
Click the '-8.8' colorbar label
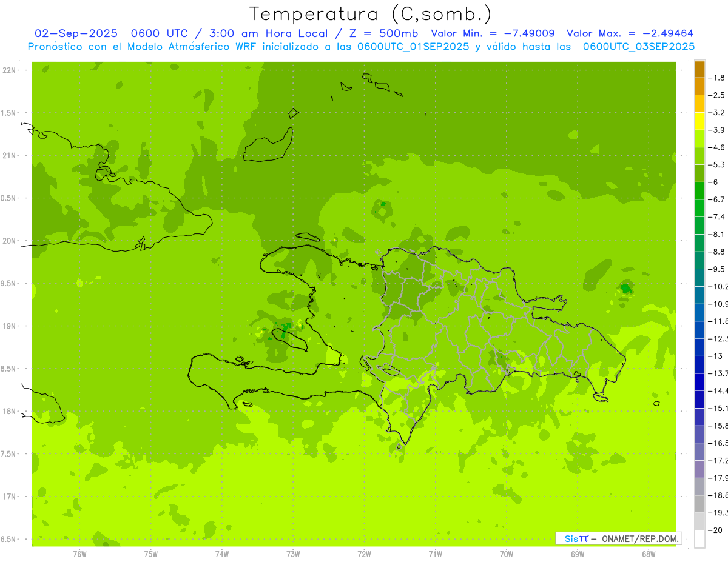click(716, 252)
